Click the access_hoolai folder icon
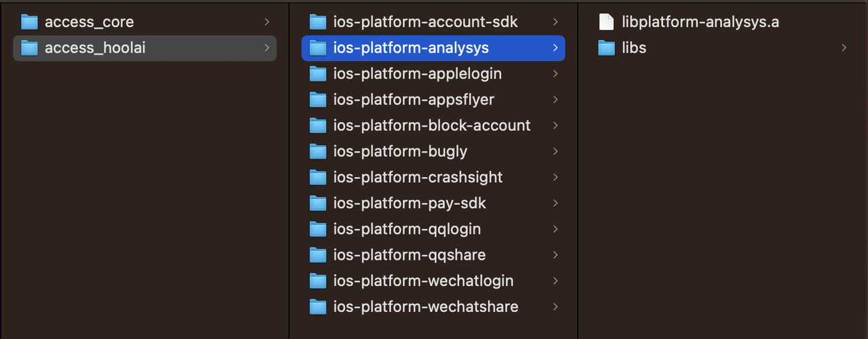Screen dimensions: 868x339 pyautogui.click(x=29, y=47)
